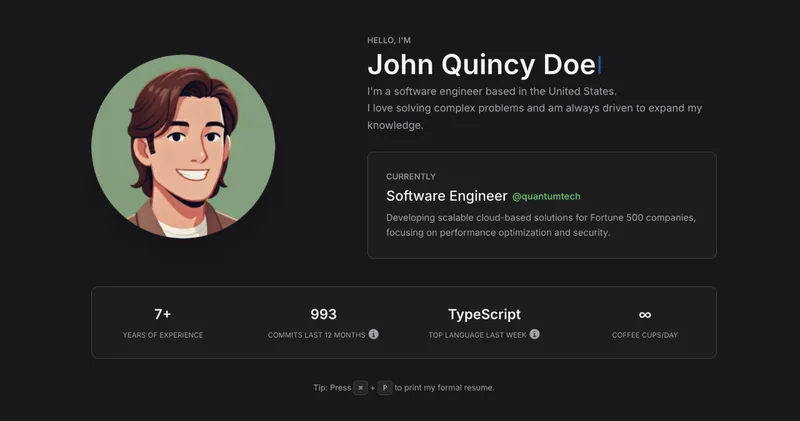Click the Hello, I'm greeting text
The width and height of the screenshot is (800, 421).
[x=389, y=40]
